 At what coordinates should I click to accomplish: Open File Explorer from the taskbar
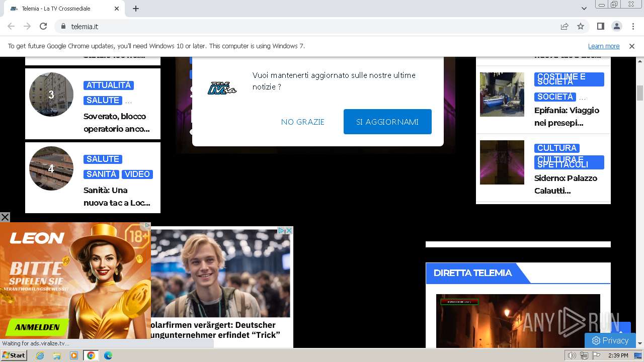click(57, 355)
